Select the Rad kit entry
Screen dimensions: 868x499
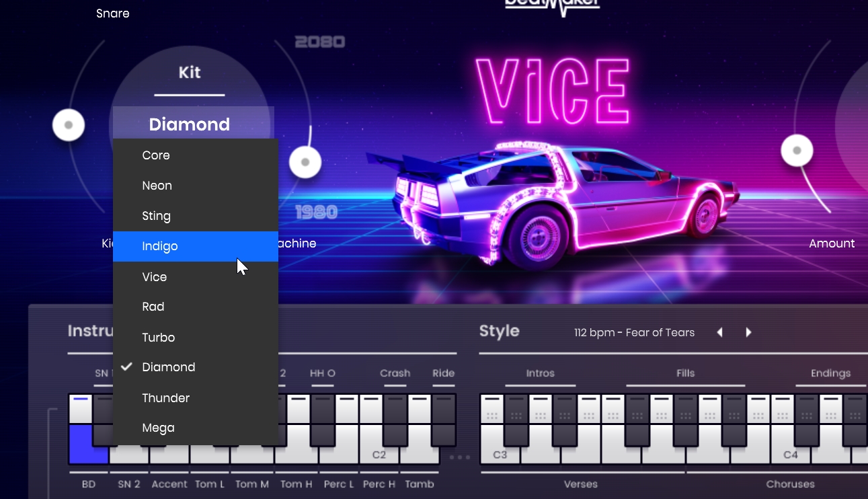(x=196, y=307)
